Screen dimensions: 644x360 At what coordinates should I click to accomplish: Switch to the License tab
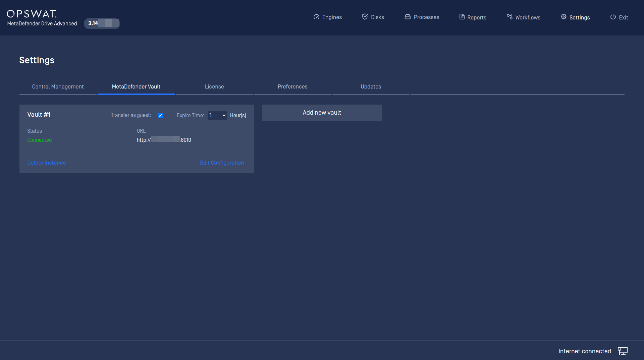point(214,87)
